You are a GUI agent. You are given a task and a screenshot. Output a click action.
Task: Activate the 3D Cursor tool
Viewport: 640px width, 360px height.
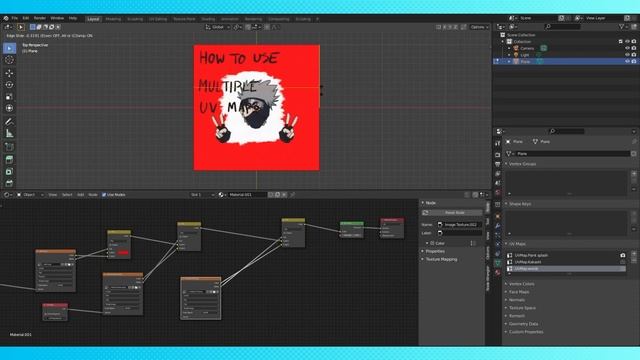click(x=9, y=60)
